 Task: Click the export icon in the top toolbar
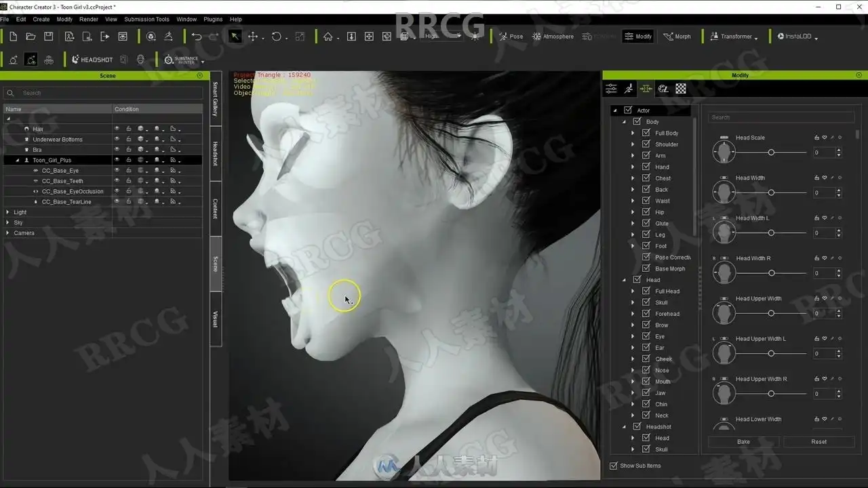[105, 37]
